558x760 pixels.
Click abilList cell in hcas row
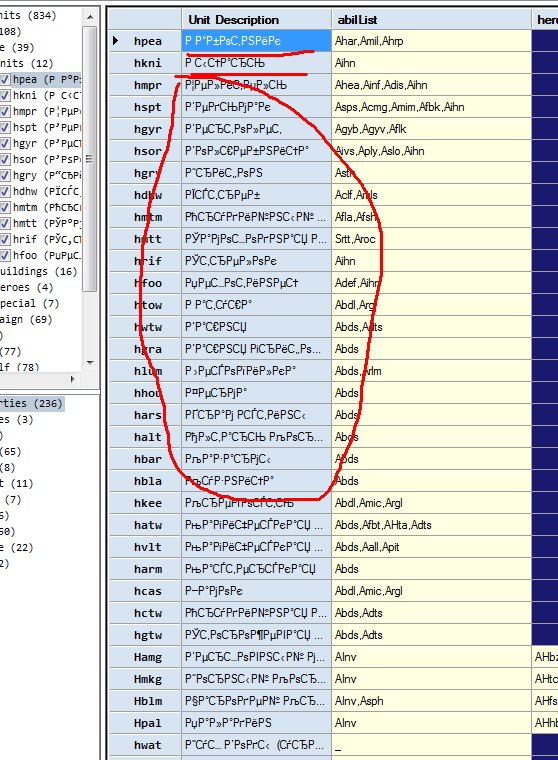[x=431, y=591]
